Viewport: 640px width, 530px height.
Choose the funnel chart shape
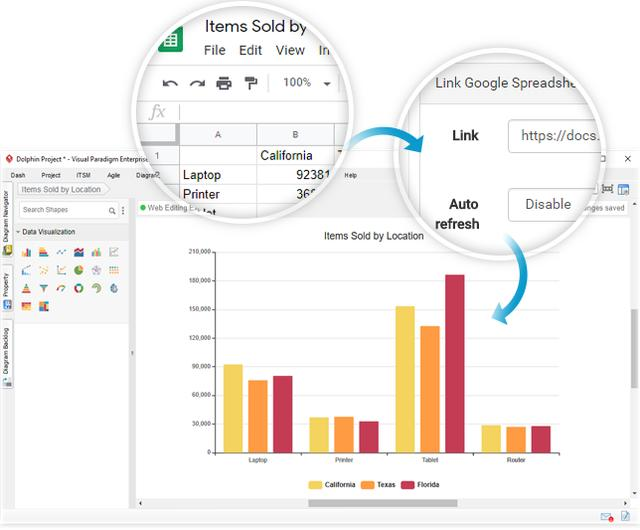tap(44, 288)
